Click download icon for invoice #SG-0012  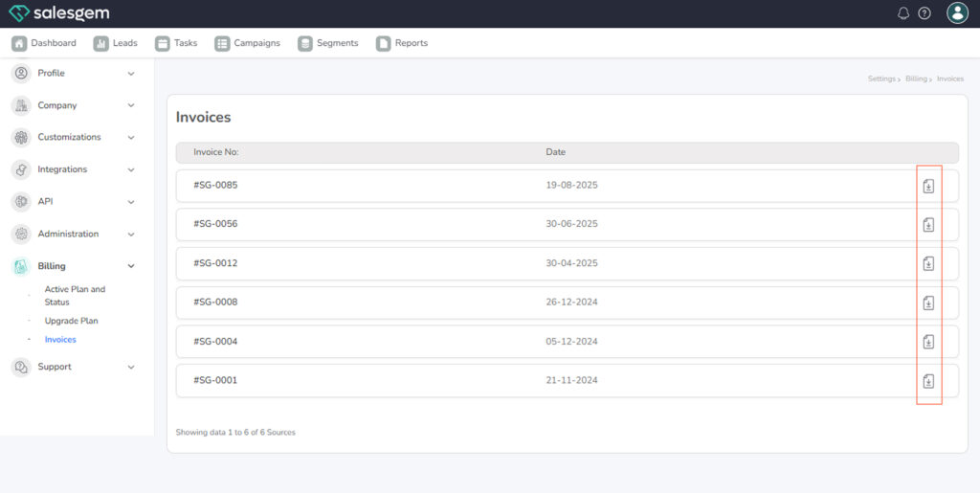927,264
